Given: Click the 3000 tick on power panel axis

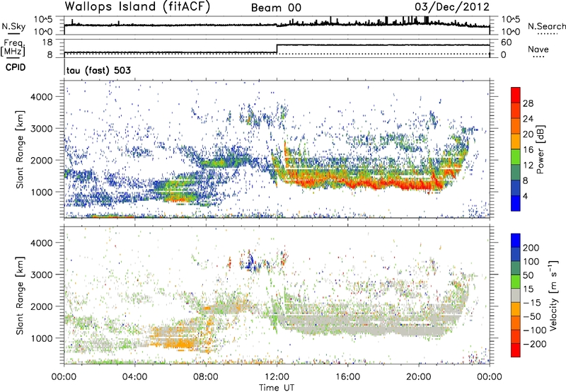Looking at the screenshot, I should pos(41,129).
